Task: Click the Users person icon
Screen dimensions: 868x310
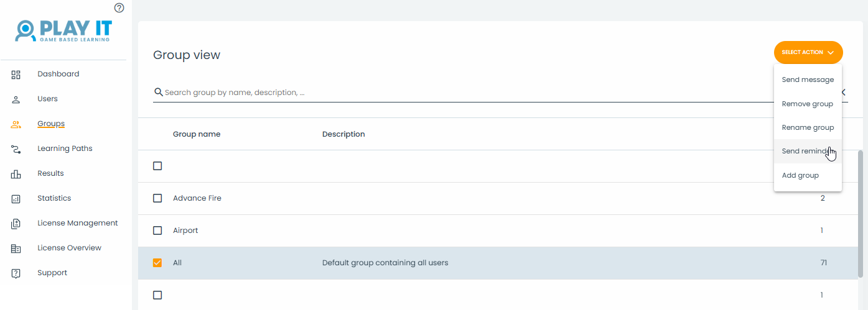Action: click(x=16, y=99)
